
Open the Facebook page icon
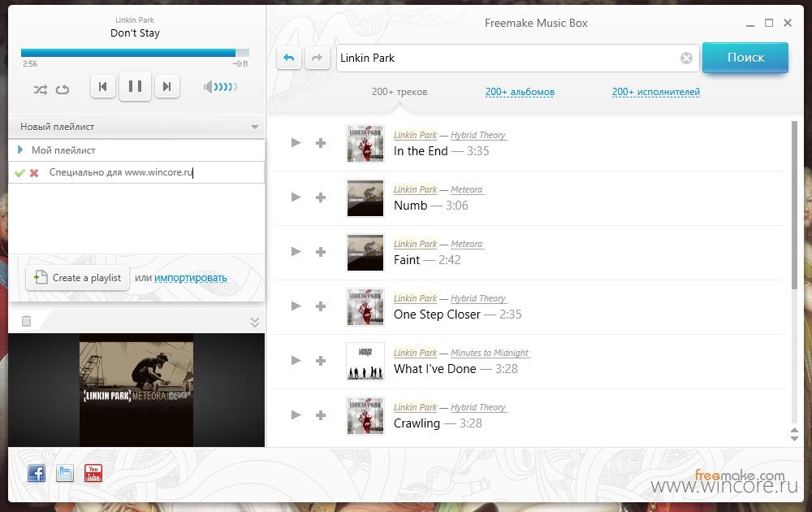coord(37,473)
